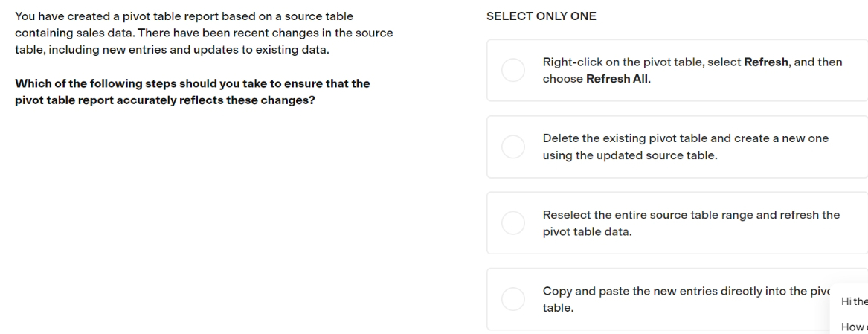Open the chat popup message starting 'Hi the'
This screenshot has width=868, height=334.
(854, 301)
